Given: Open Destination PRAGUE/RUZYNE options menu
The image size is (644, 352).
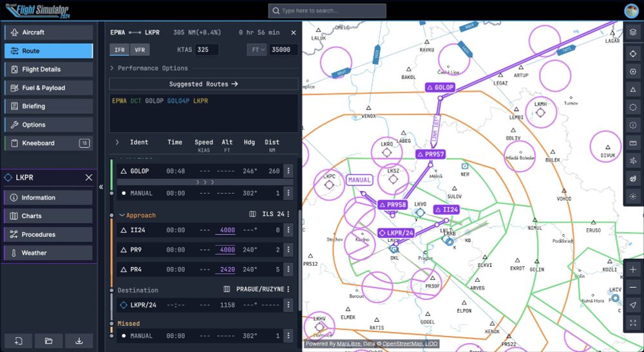Looking at the screenshot, I should 289,289.
